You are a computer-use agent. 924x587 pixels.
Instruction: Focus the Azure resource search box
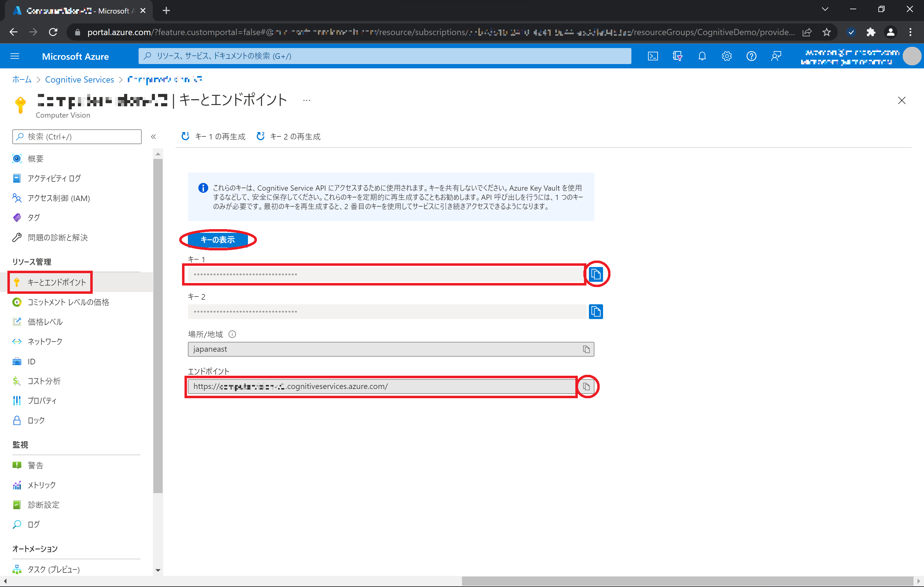tap(384, 56)
